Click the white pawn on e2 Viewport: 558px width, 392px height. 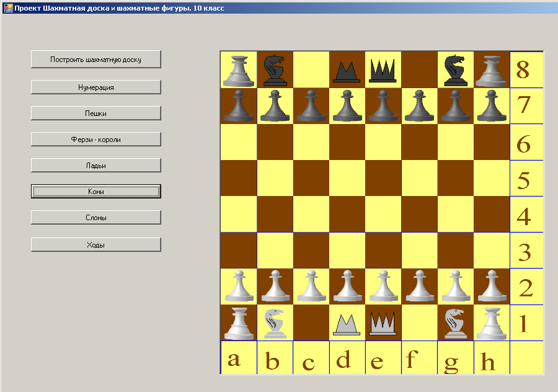coord(383,287)
